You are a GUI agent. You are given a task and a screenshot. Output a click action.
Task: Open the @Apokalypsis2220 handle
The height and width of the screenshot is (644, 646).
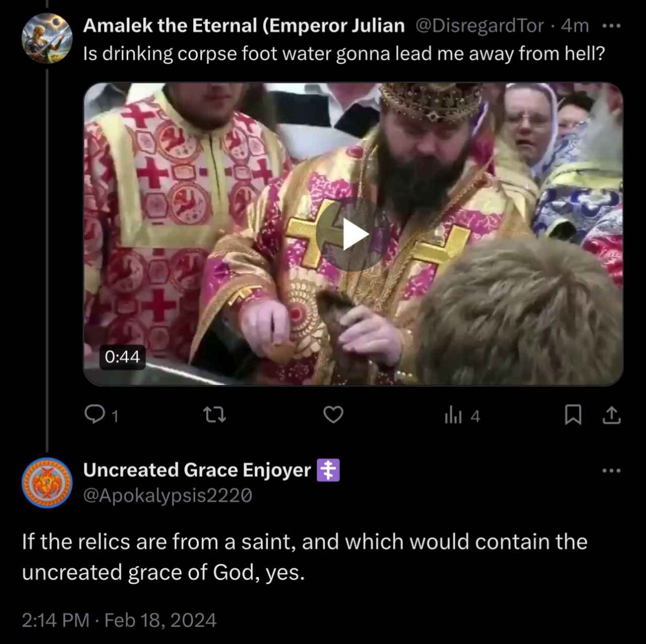167,496
